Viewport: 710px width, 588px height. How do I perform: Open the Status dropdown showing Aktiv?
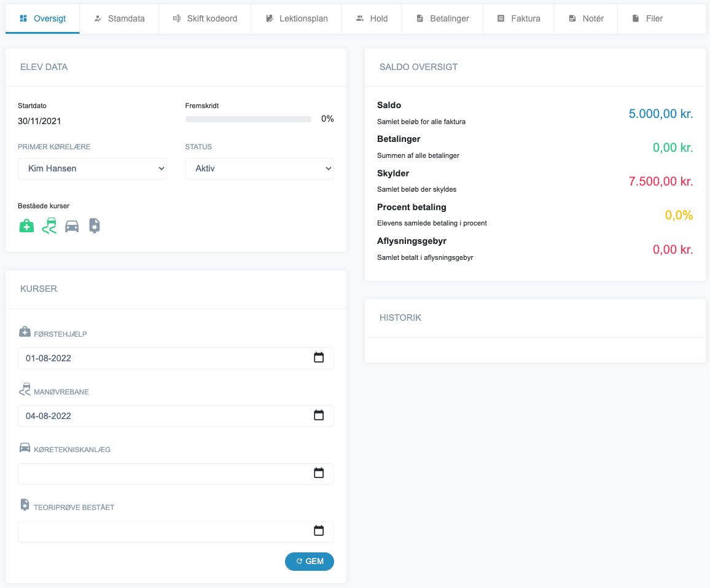[x=259, y=168]
